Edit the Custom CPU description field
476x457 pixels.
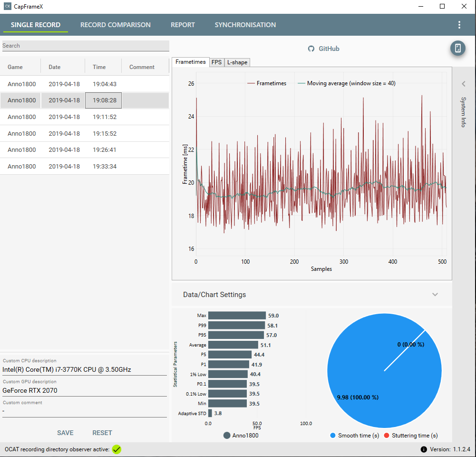84,369
